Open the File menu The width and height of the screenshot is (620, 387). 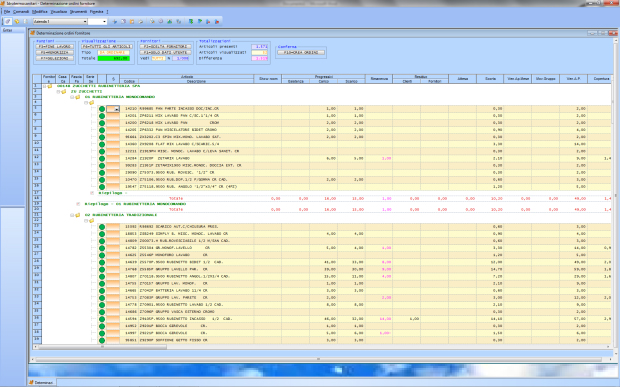pyautogui.click(x=7, y=12)
